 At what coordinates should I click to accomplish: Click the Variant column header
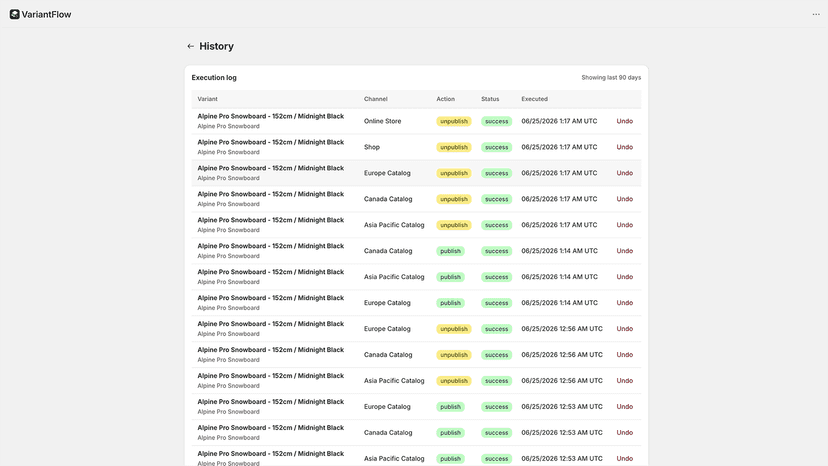click(208, 99)
